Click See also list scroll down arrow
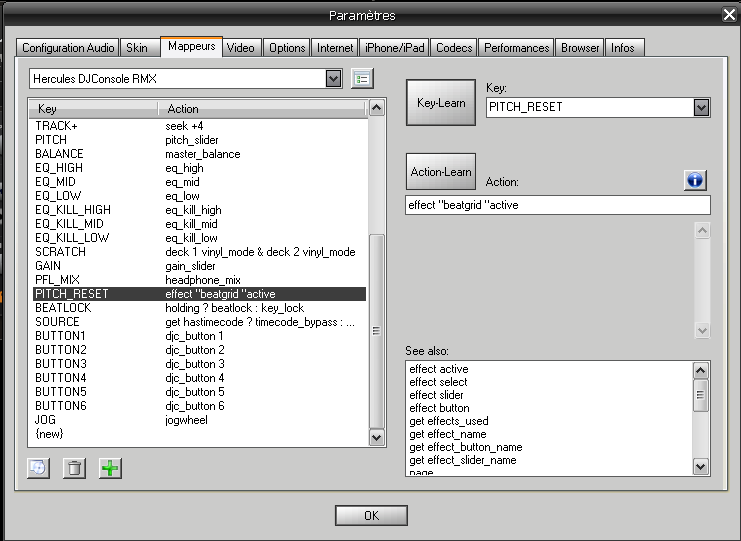The height and width of the screenshot is (541, 741). click(x=700, y=467)
